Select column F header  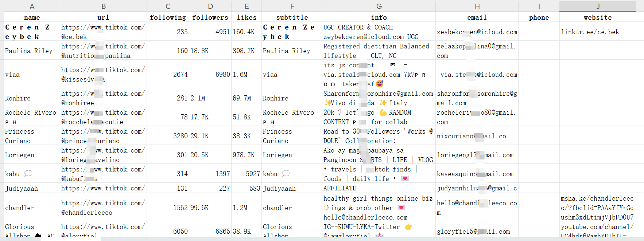coord(292,6)
